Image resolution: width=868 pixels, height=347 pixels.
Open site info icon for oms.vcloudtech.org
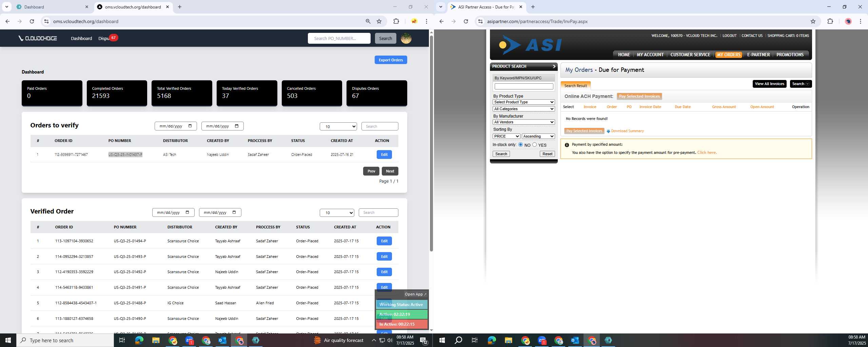point(46,21)
